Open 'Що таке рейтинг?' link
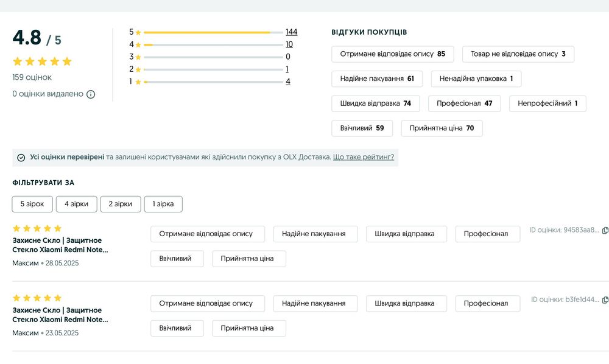The image size is (609, 364). 364,157
